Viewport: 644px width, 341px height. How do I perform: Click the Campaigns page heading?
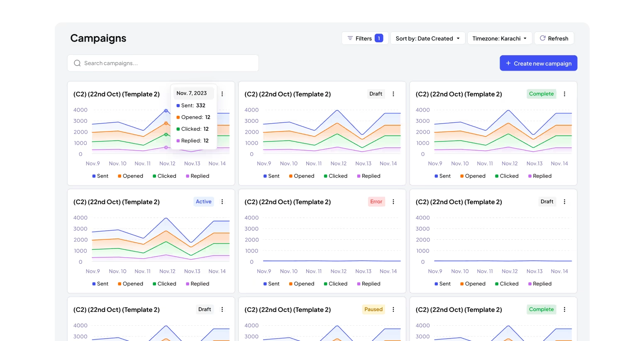[x=98, y=38]
